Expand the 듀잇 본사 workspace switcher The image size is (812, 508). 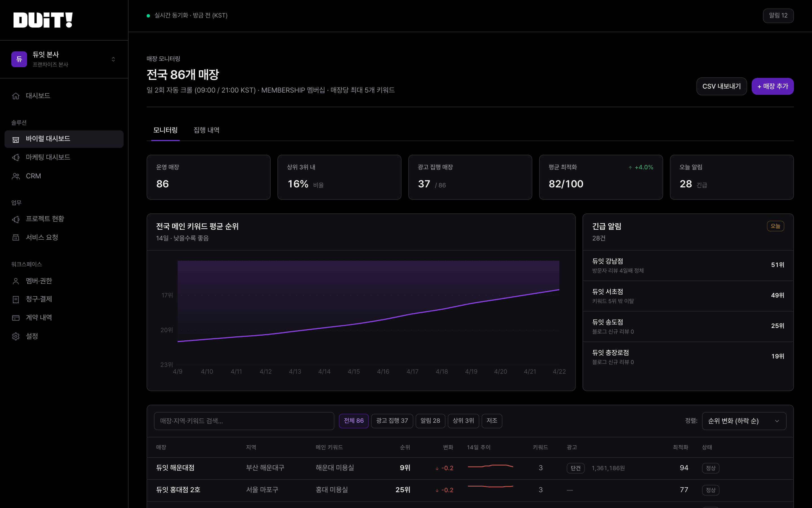point(113,59)
